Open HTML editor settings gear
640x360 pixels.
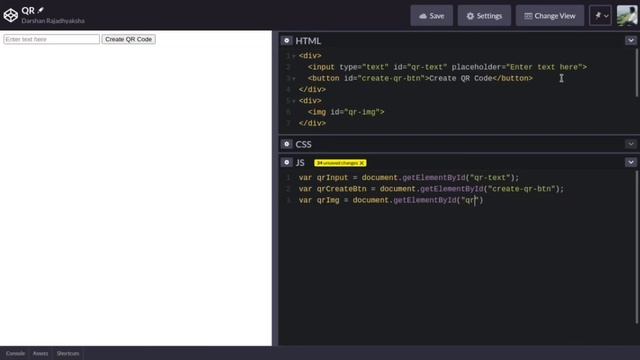click(x=287, y=40)
